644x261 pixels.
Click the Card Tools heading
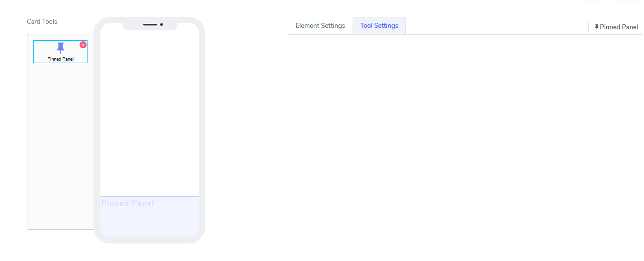pos(42,22)
